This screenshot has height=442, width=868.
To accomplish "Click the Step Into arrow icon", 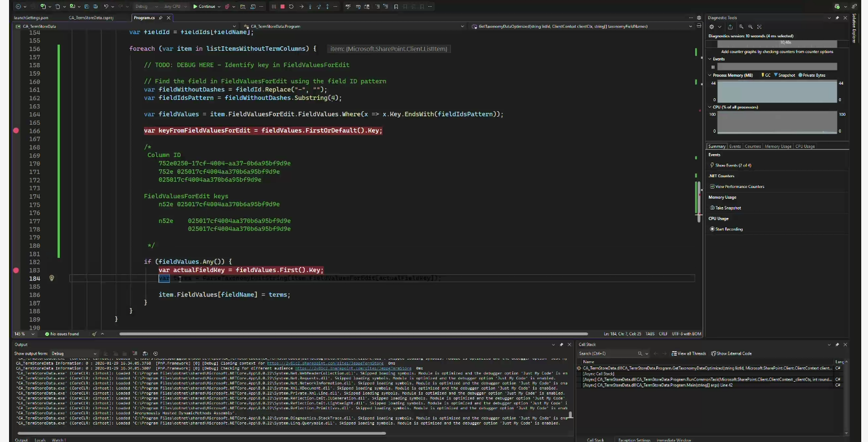I will tap(310, 7).
